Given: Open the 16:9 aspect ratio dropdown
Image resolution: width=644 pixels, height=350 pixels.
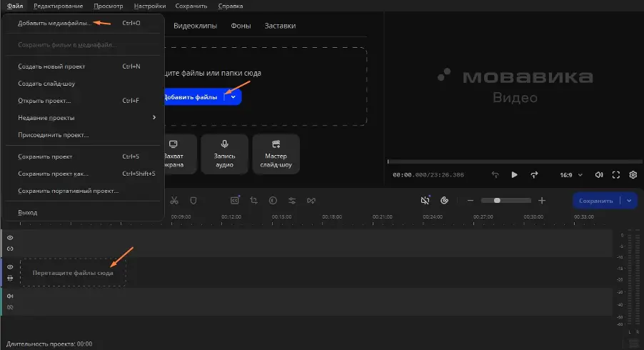Looking at the screenshot, I should tap(571, 175).
